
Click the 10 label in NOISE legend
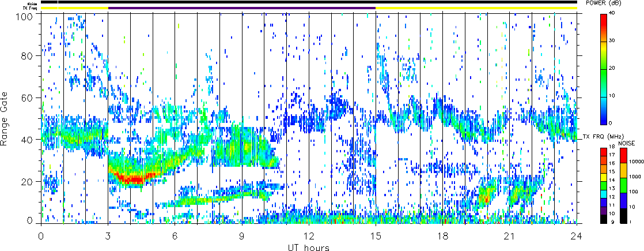coord(632,207)
